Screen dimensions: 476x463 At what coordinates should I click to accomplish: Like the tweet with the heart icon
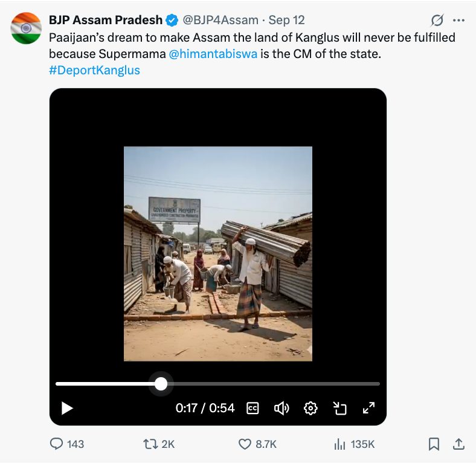click(x=245, y=444)
